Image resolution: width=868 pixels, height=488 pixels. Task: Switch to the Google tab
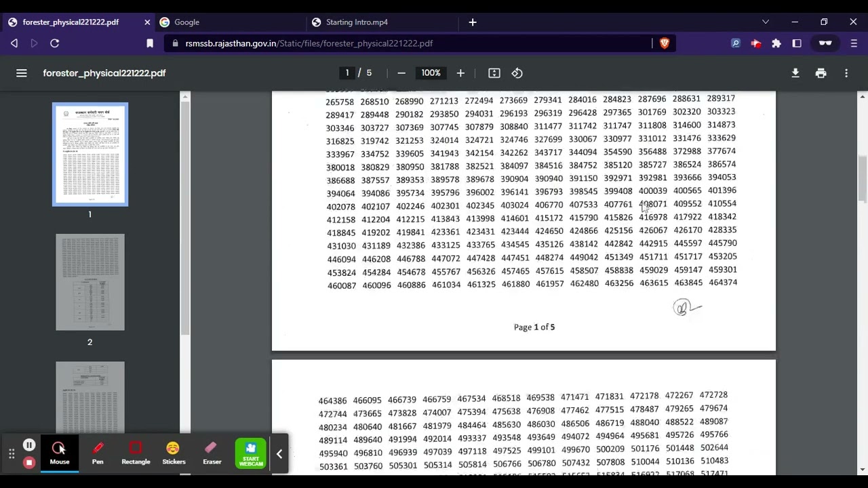pyautogui.click(x=231, y=22)
